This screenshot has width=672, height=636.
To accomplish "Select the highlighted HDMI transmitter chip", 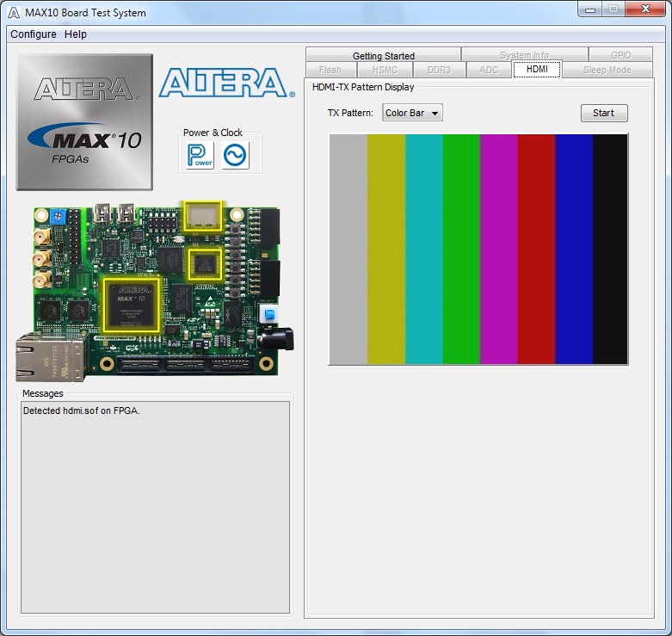I will pos(205,264).
